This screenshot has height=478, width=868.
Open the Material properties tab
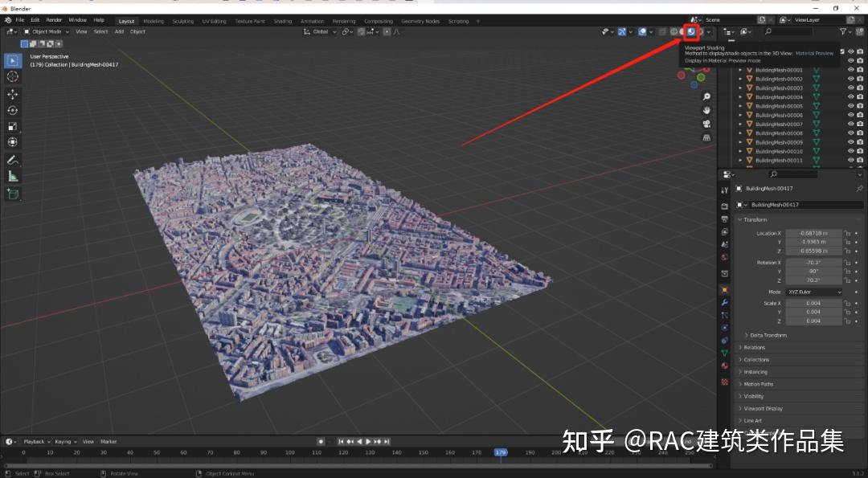pos(725,366)
